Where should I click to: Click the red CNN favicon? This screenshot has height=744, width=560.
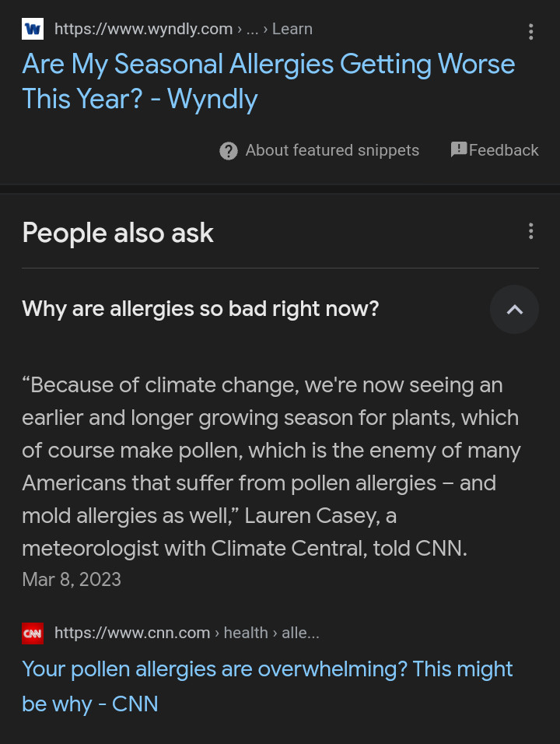coord(33,633)
